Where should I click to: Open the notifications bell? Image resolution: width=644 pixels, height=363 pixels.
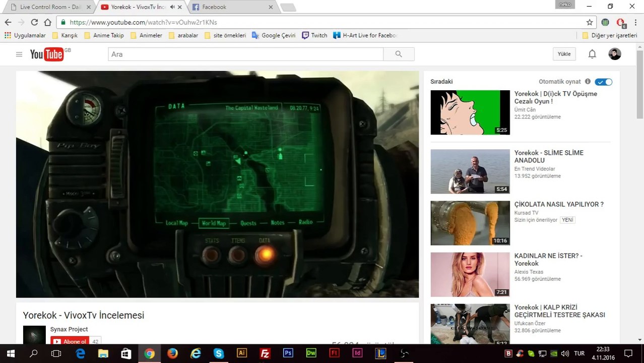pyautogui.click(x=592, y=54)
